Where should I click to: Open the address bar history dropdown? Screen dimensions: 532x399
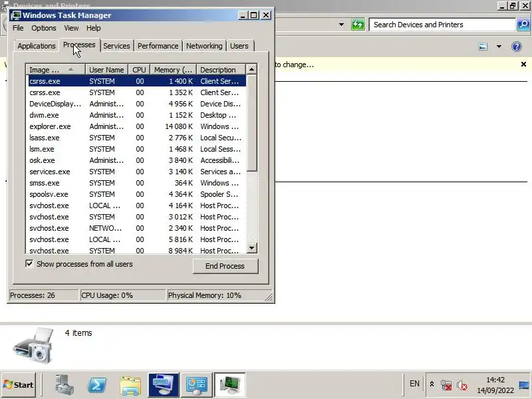click(x=341, y=25)
